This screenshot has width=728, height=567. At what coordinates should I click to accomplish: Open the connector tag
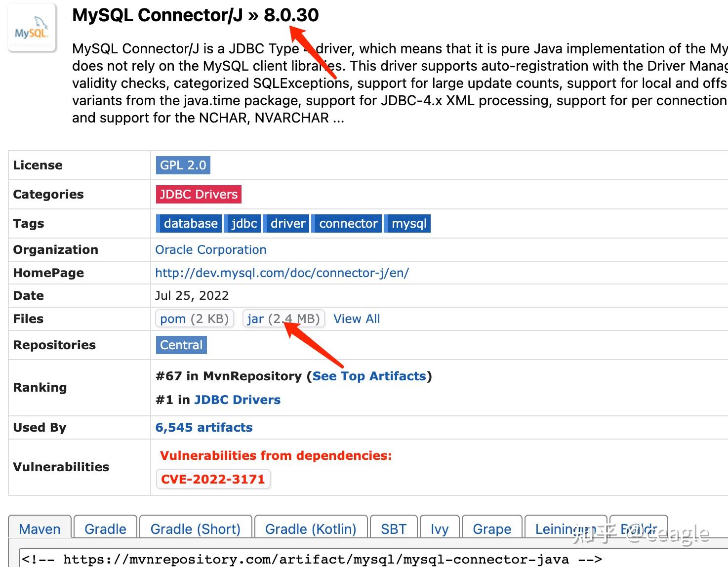point(347,223)
